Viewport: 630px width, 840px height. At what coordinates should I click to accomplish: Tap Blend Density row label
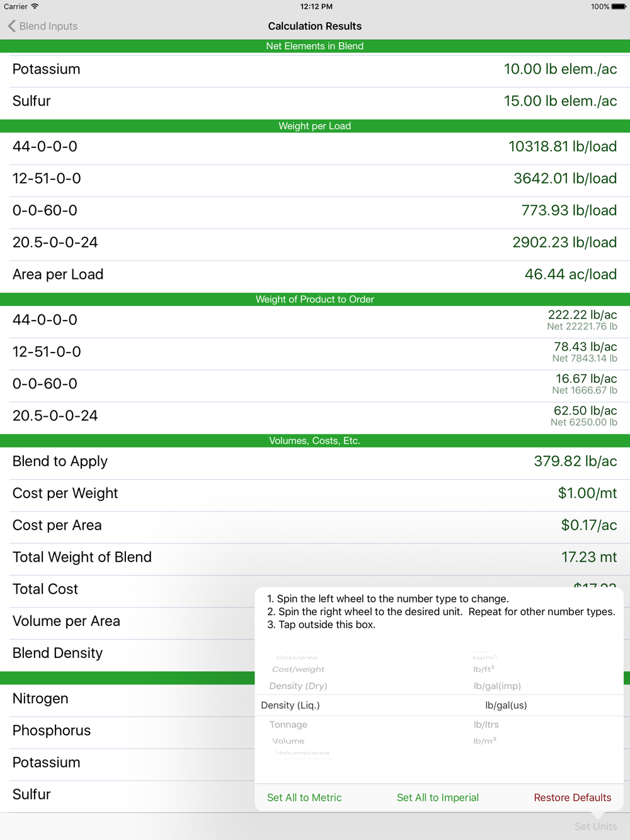point(57,654)
